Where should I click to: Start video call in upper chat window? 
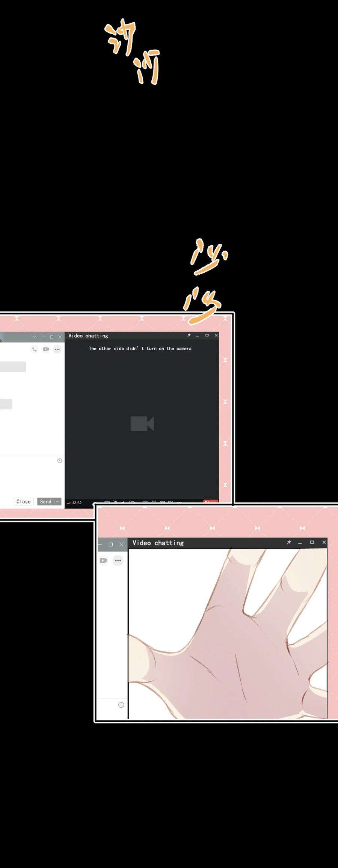(x=46, y=349)
